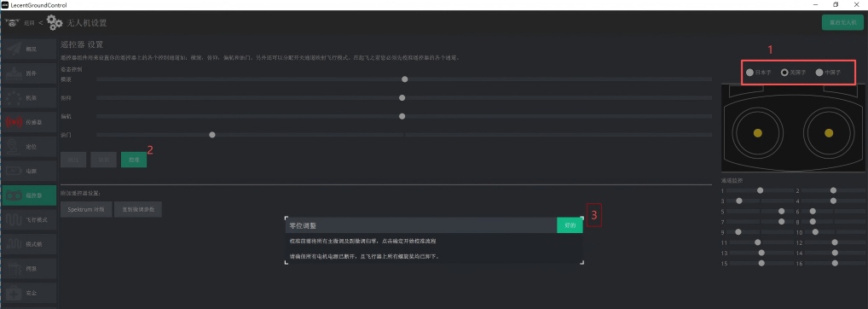This screenshot has height=309, width=868.
Task: Confirm zero-trim dialog with green 好的 button
Action: coord(570,225)
